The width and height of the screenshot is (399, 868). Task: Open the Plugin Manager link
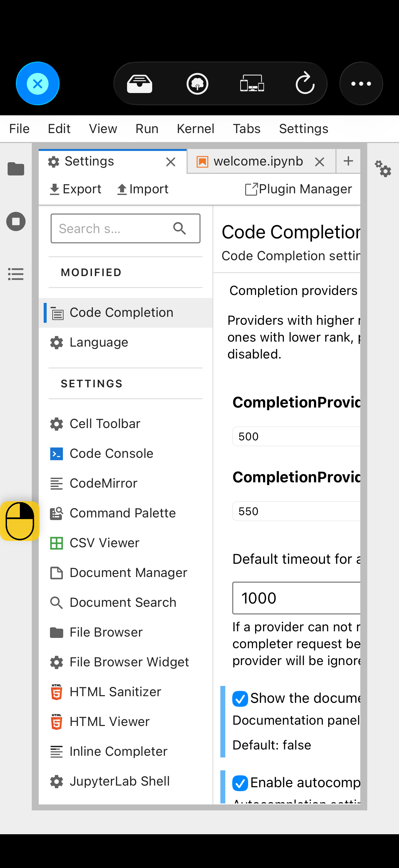click(298, 189)
